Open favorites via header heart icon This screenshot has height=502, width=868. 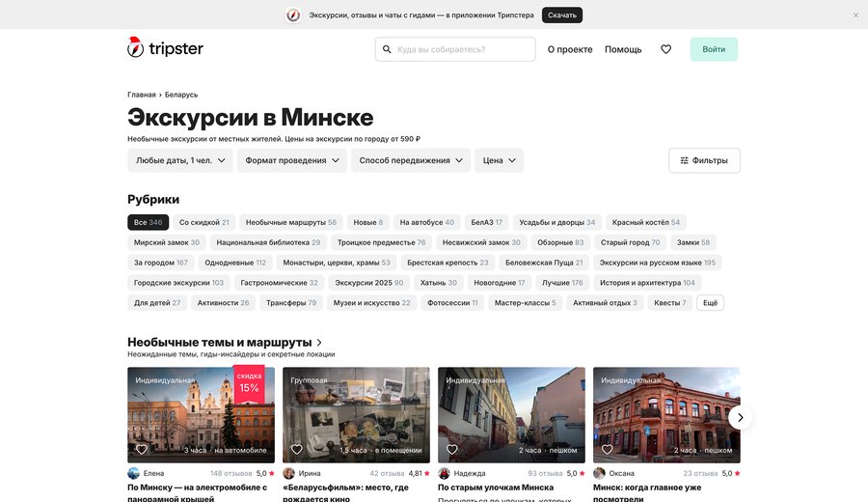(x=665, y=49)
